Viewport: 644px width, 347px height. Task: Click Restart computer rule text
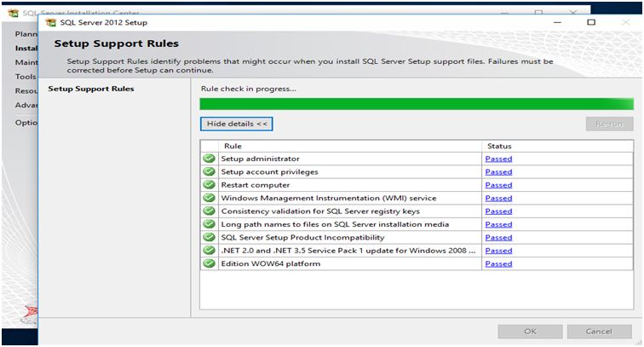click(x=255, y=185)
